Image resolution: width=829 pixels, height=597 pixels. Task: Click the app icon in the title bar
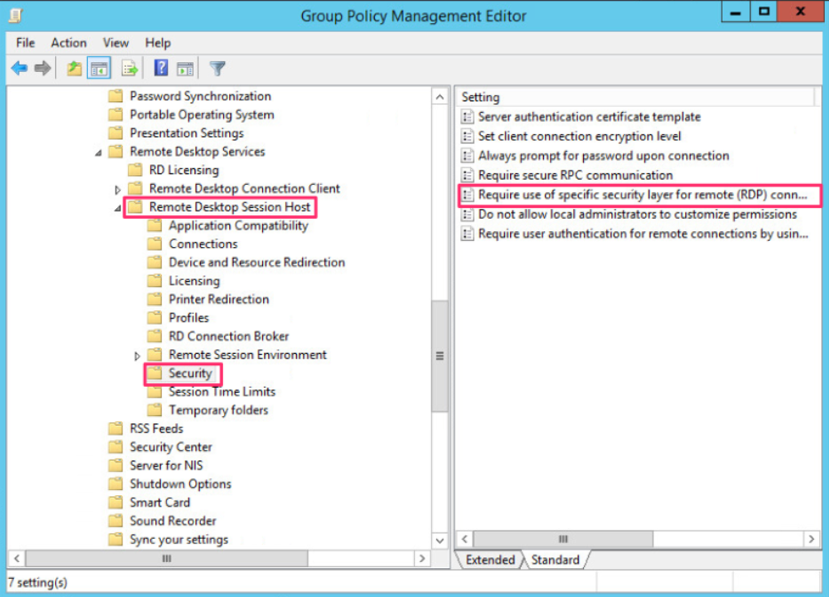[x=16, y=16]
